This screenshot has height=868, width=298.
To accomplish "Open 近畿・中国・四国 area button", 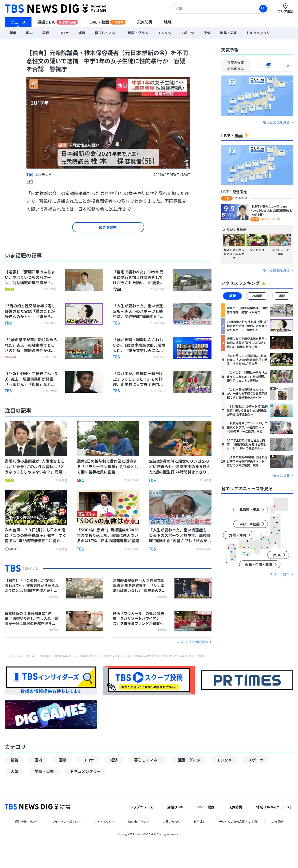I will 260,564.
